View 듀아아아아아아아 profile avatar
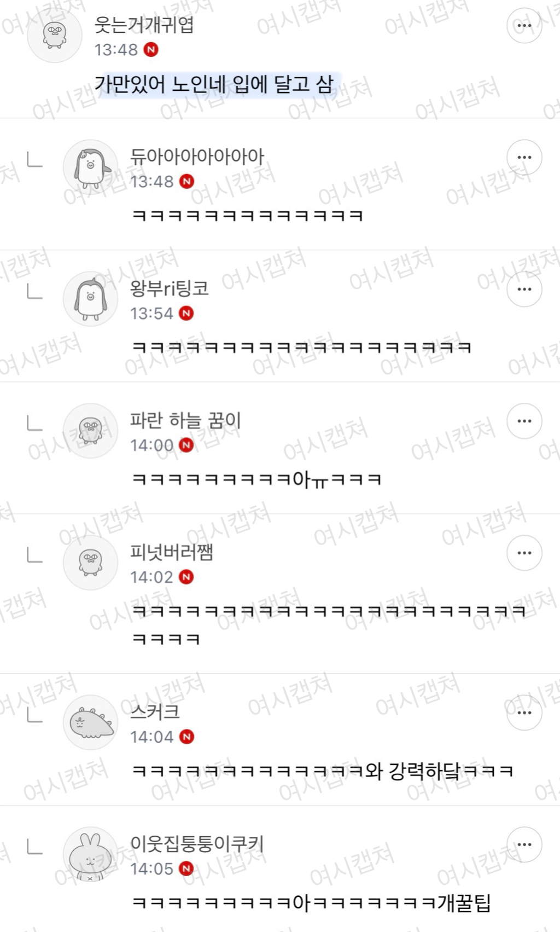This screenshot has height=932, width=560. click(x=91, y=167)
